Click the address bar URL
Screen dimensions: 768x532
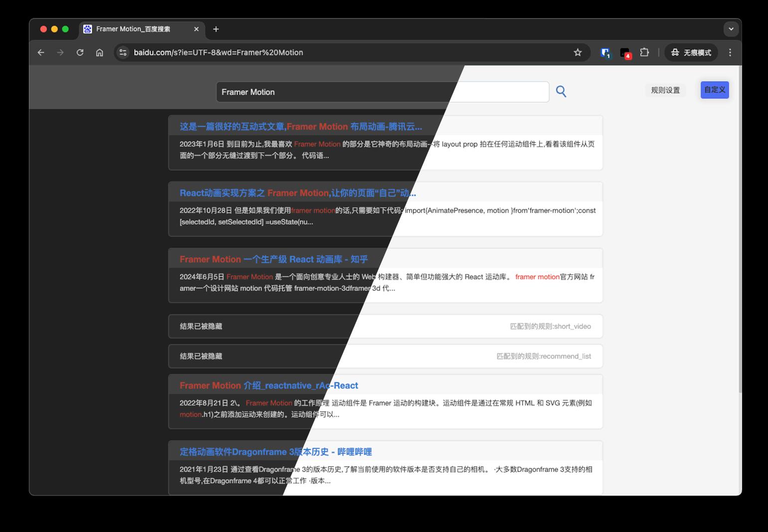click(x=218, y=52)
